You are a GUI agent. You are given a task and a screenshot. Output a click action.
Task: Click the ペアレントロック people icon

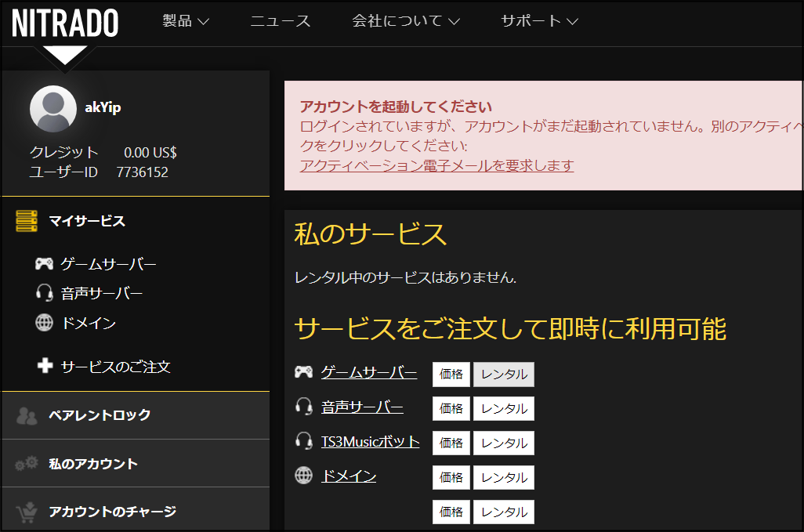pyautogui.click(x=27, y=416)
